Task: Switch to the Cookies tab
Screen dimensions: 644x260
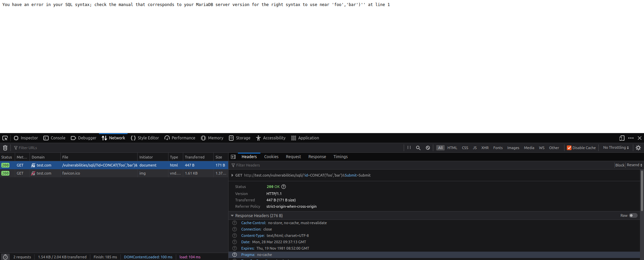Action: click(271, 157)
